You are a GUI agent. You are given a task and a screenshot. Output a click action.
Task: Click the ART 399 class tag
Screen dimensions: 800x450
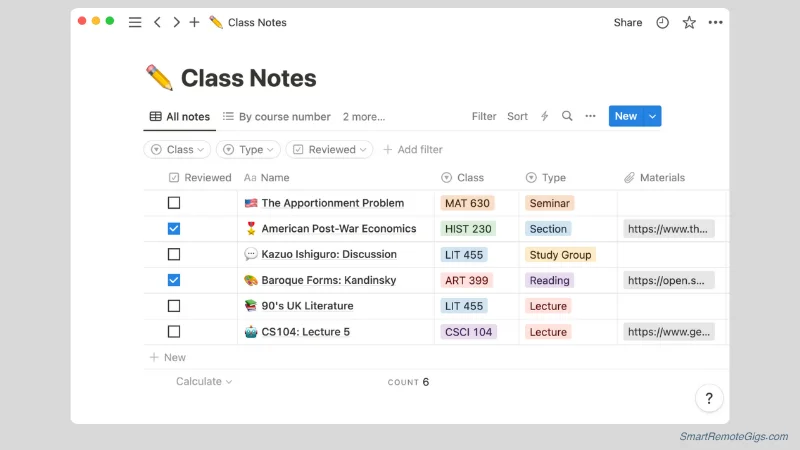tap(466, 280)
